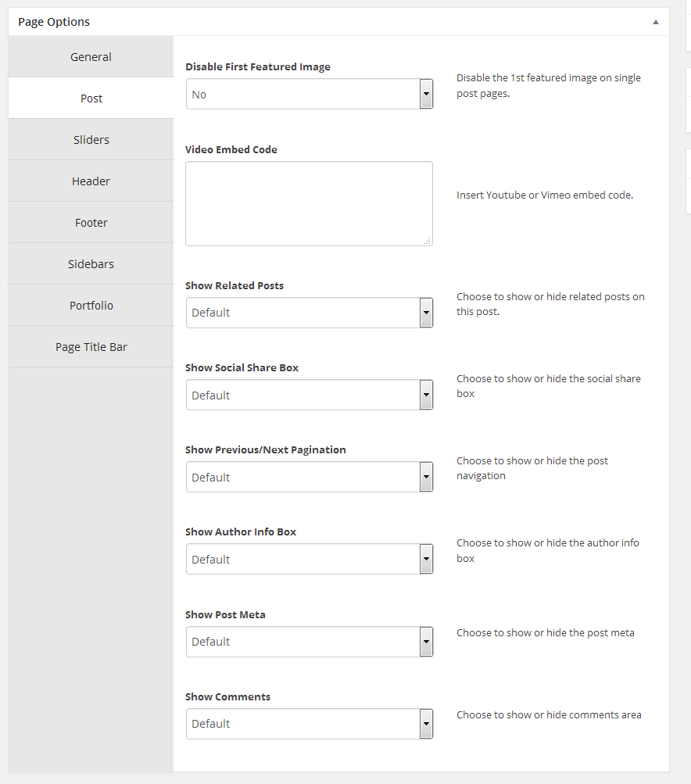
Task: Select the Post tab
Action: tap(91, 98)
